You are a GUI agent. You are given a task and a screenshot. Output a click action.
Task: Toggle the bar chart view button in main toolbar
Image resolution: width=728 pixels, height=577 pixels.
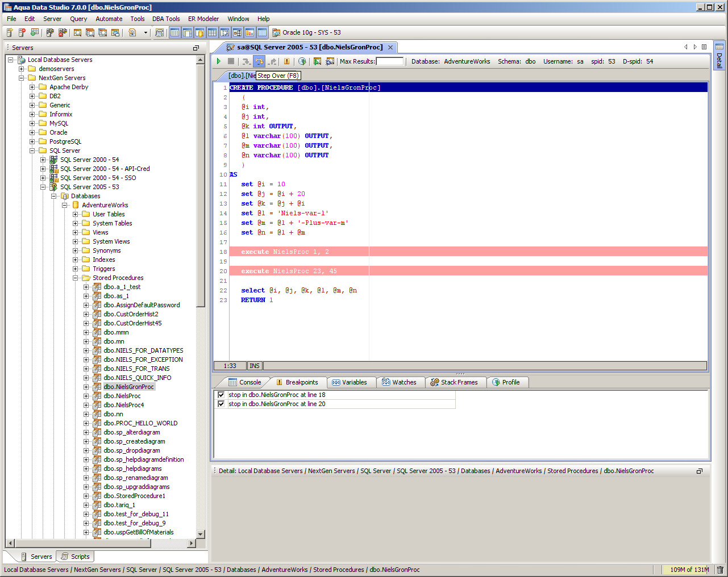tap(249, 32)
